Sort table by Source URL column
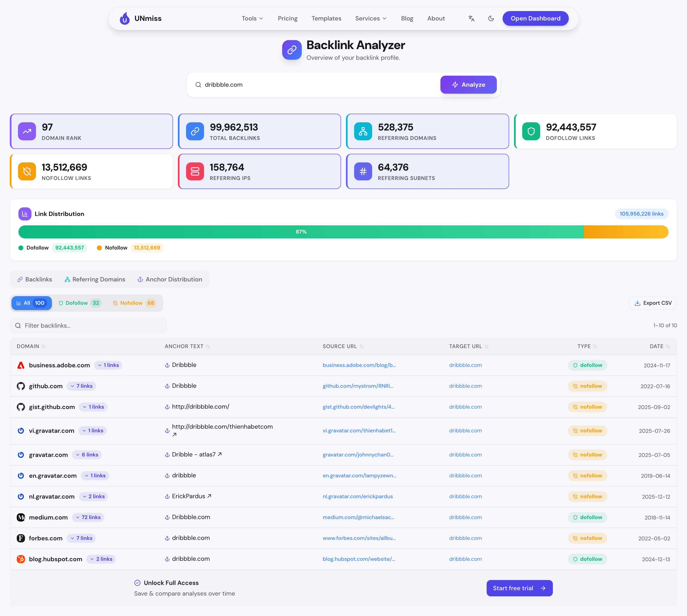The width and height of the screenshot is (687, 616). [x=343, y=346]
